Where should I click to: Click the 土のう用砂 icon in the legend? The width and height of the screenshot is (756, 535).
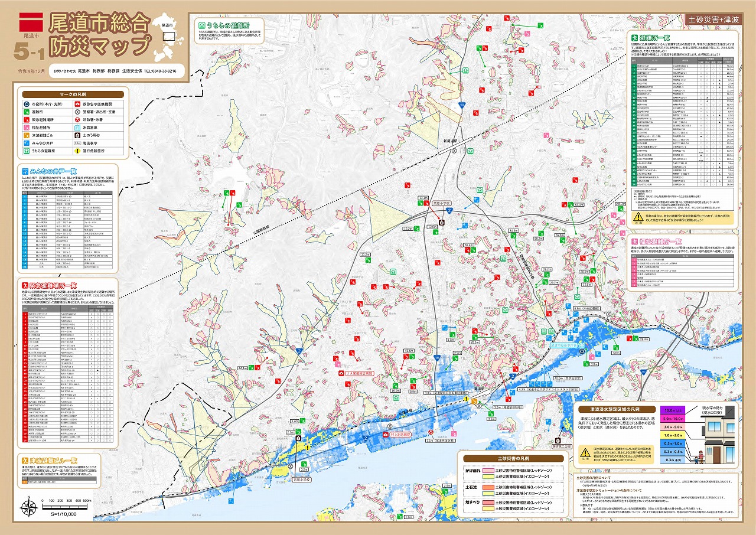pos(77,135)
